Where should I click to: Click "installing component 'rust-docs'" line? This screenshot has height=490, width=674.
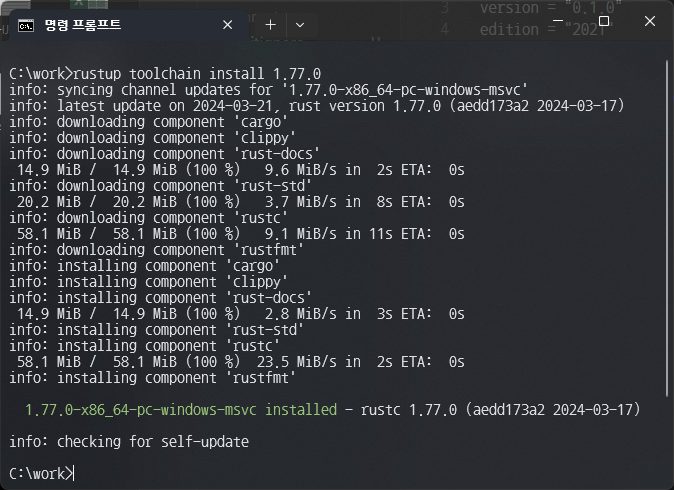(160, 297)
